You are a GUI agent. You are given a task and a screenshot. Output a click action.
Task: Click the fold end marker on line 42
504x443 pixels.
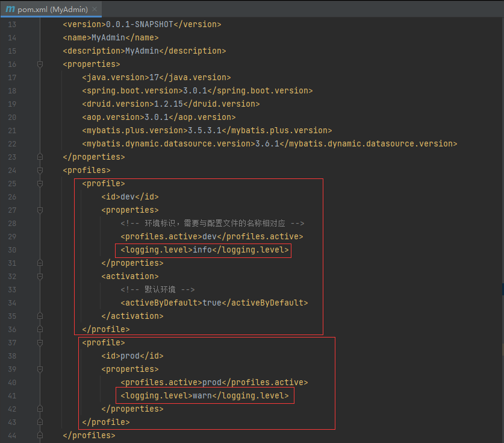pyautogui.click(x=40, y=409)
